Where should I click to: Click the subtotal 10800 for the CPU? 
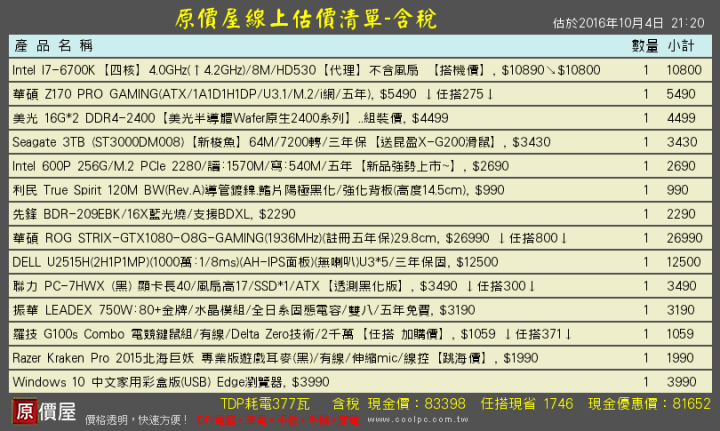coord(684,70)
